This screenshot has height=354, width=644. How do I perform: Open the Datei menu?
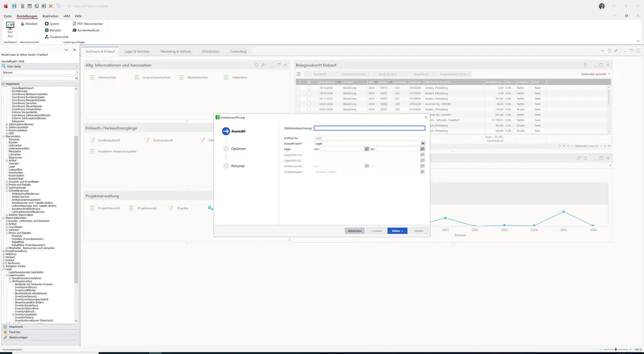point(8,16)
